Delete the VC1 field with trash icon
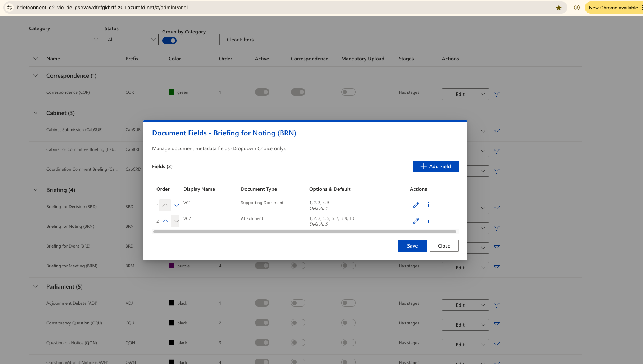 tap(428, 205)
